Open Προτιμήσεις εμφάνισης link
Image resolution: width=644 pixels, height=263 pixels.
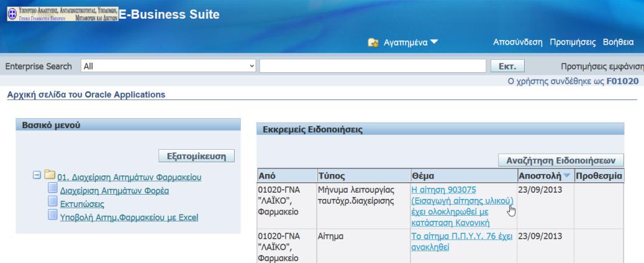click(602, 66)
